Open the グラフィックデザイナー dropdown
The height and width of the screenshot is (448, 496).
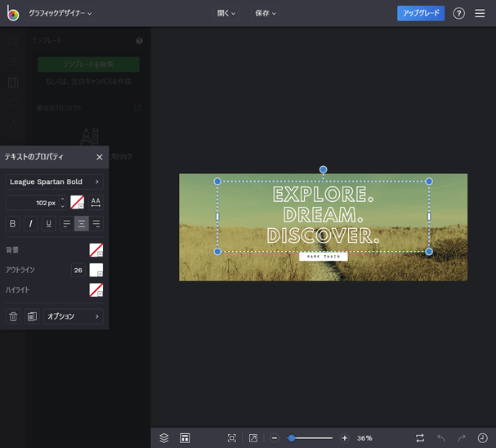click(x=60, y=13)
